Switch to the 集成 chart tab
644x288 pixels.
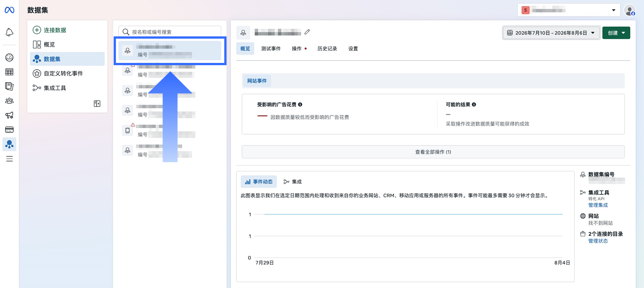point(292,182)
